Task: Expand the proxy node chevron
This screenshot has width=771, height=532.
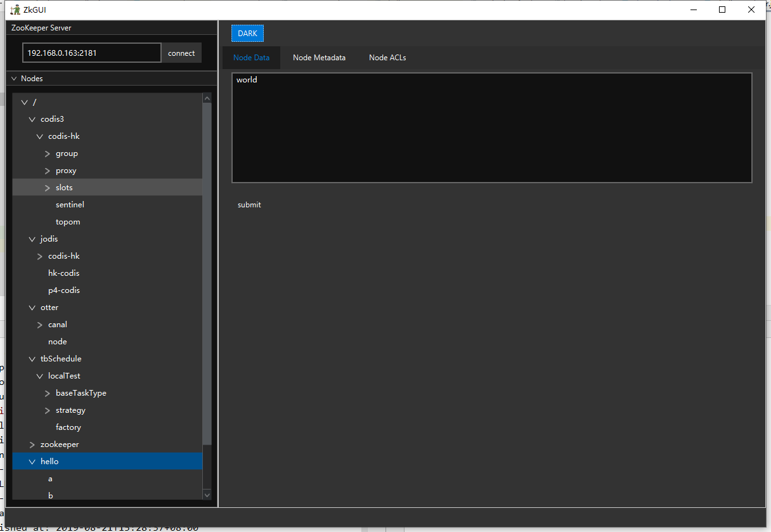Action: pos(48,171)
